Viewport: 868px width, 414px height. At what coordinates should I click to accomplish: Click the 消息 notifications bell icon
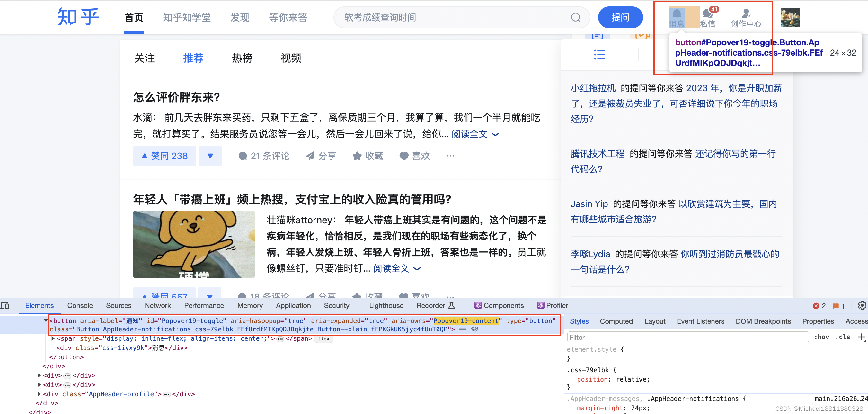tap(677, 14)
